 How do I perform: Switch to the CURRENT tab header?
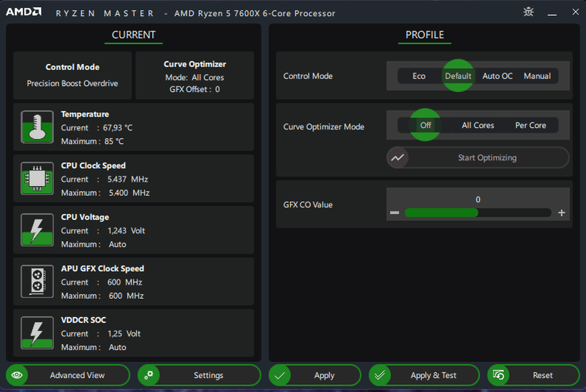coord(134,35)
